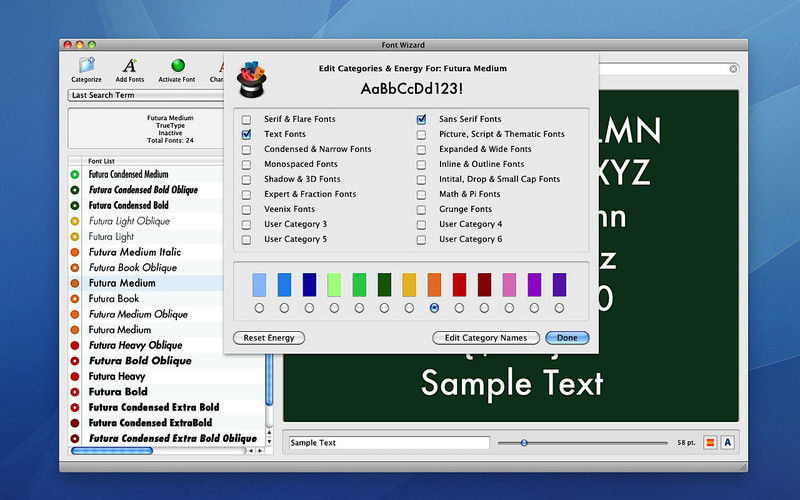Check the Veenix Fonts category

246,210
